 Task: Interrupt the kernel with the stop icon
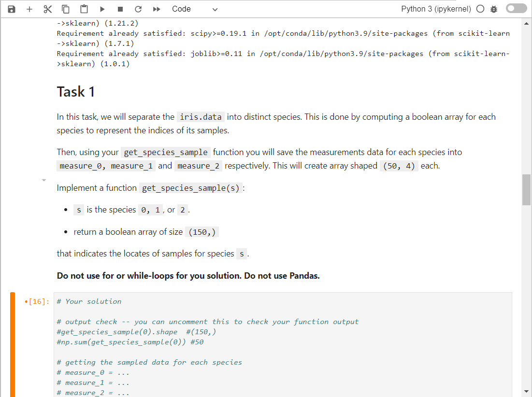pyautogui.click(x=120, y=9)
